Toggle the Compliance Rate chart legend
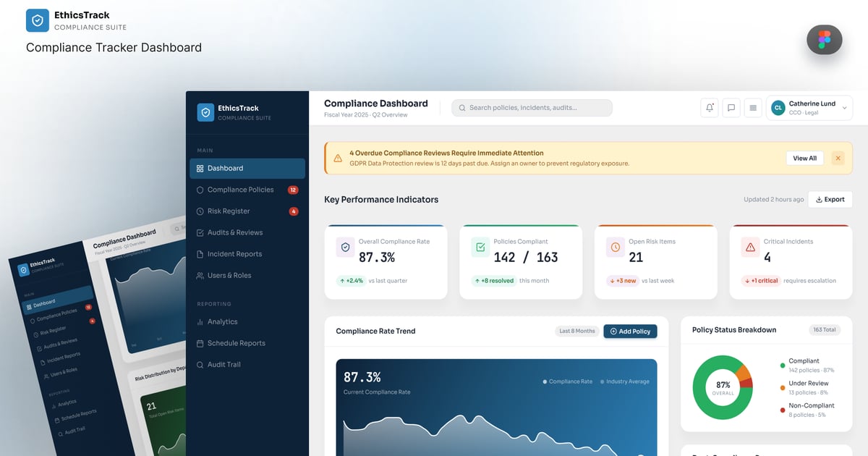Screen dimensions: 868x456 567,381
